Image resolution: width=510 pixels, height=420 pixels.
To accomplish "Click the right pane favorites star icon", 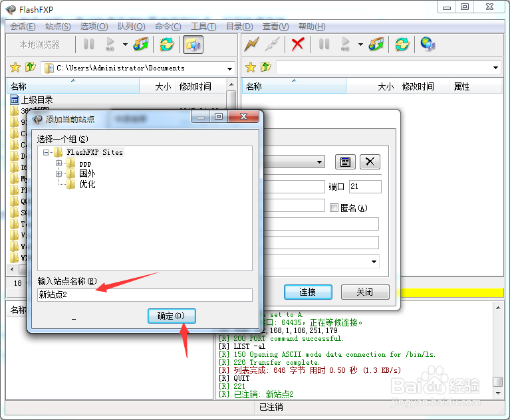I will (251, 68).
